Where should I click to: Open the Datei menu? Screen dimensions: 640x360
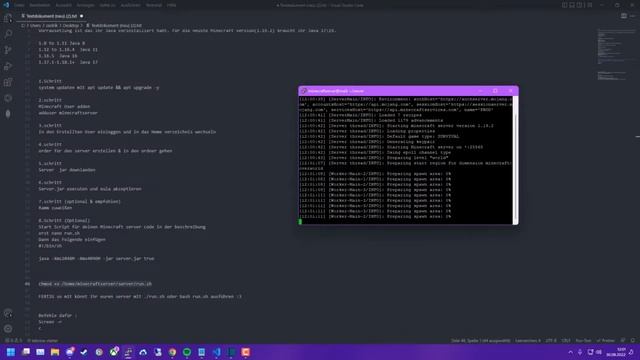(19, 5)
